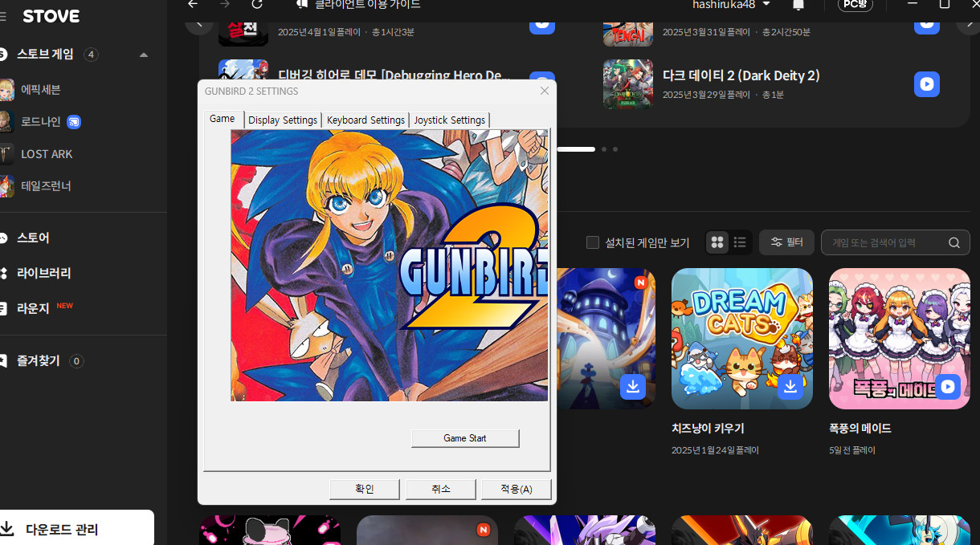This screenshot has width=980, height=545.
Task: Download 치즈냥이 키우기 with its download icon
Action: pyautogui.click(x=790, y=387)
